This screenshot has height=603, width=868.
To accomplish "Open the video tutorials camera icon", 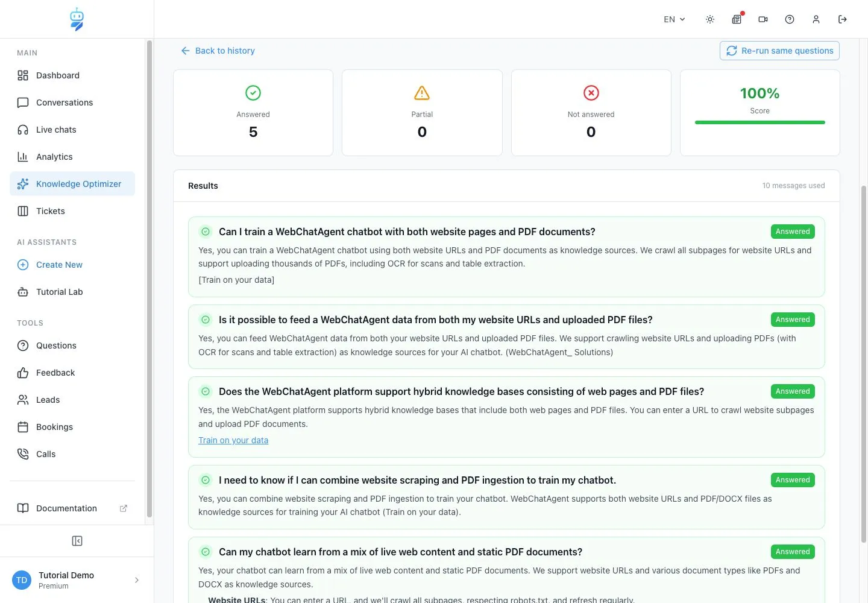I will tap(763, 19).
